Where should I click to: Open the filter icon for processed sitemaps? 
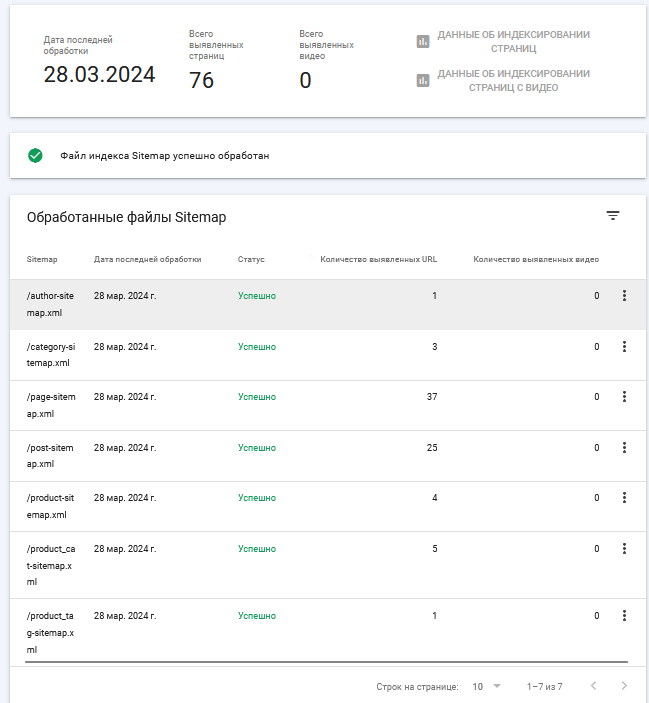tap(613, 216)
